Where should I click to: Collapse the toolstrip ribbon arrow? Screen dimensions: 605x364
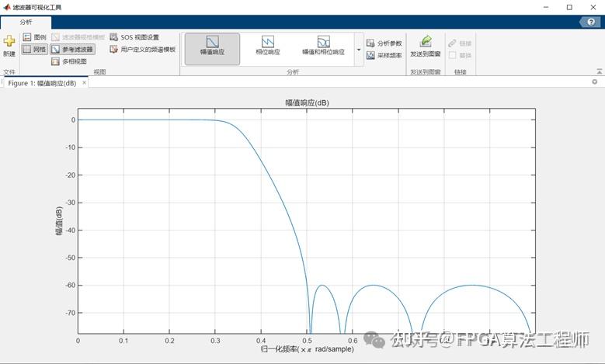(600, 71)
